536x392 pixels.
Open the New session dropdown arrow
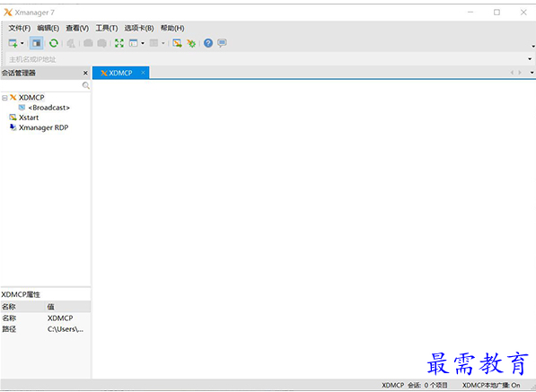tap(22, 43)
